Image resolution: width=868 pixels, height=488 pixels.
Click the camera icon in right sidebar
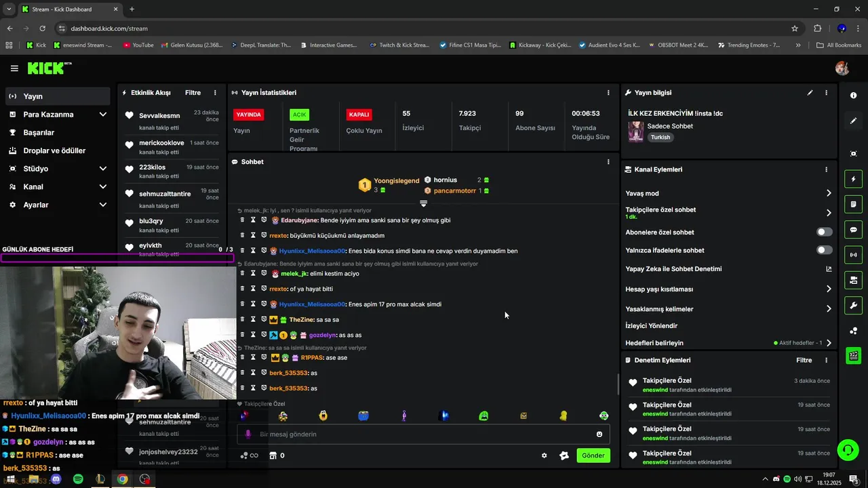(x=854, y=280)
